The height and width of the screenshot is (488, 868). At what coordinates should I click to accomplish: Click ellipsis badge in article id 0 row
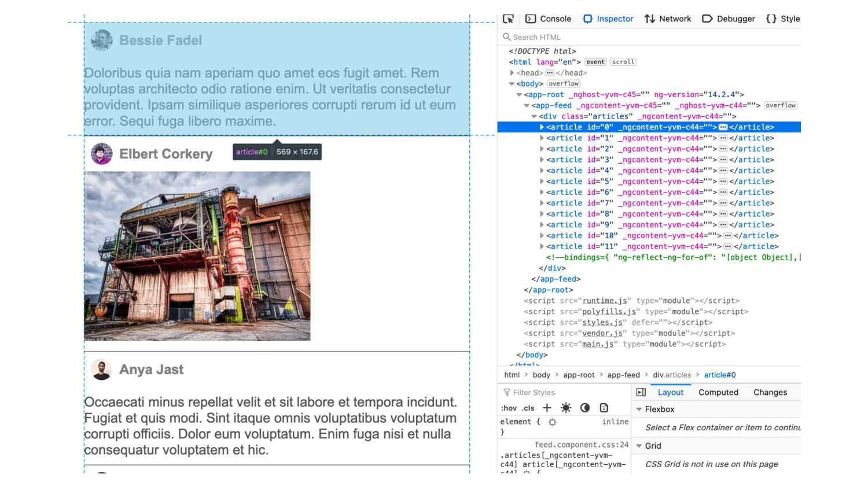(723, 127)
